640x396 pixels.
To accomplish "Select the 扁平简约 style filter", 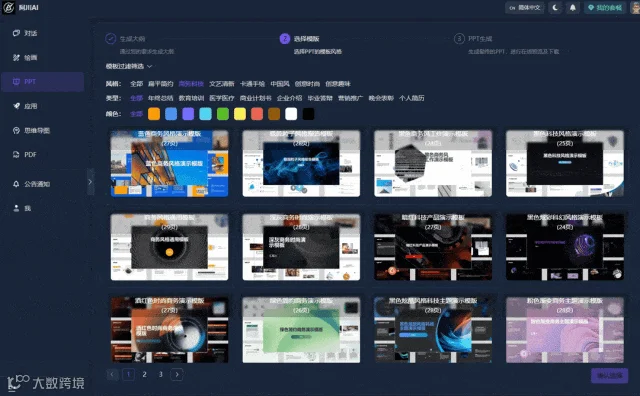I will [x=160, y=84].
